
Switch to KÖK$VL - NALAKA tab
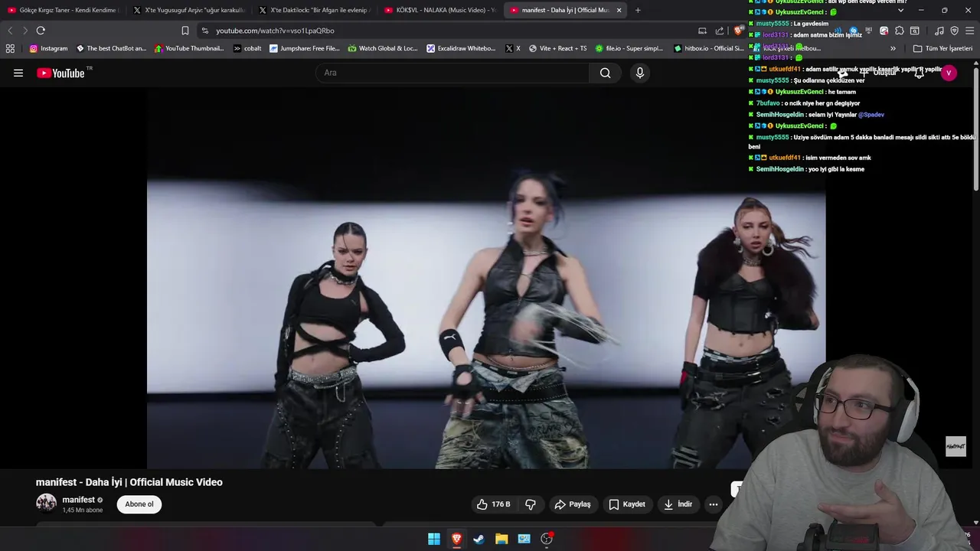(x=439, y=10)
